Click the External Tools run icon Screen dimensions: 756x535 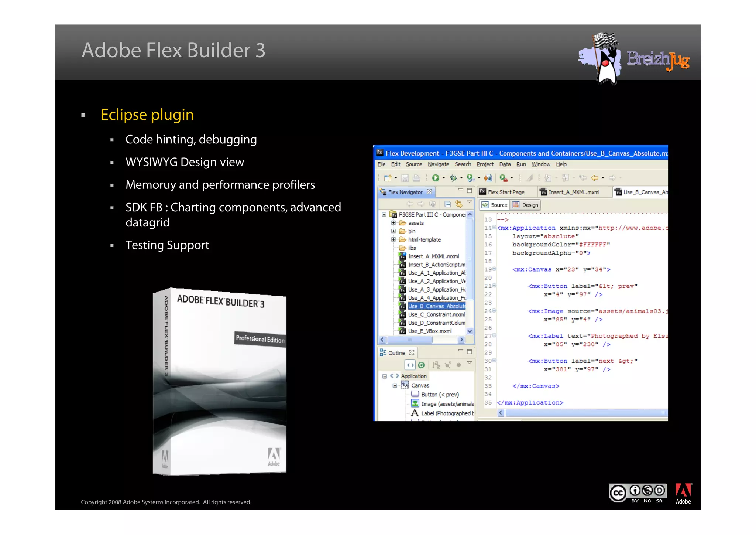(x=504, y=178)
